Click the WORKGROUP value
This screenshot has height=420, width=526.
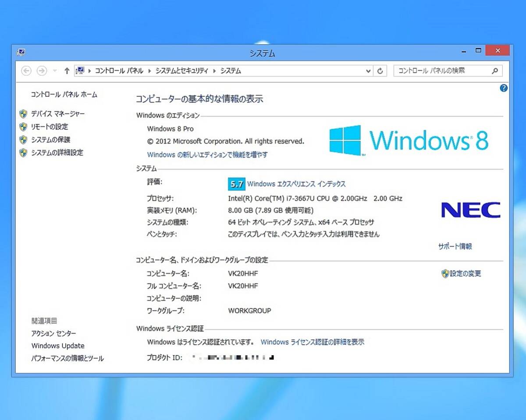click(250, 311)
